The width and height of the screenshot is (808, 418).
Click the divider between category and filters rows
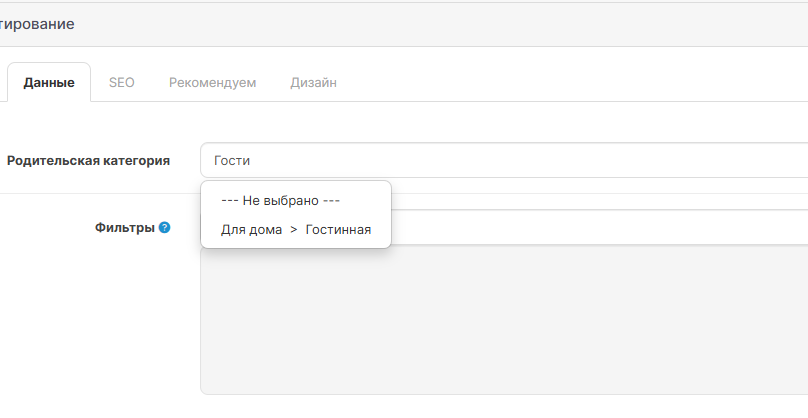(100, 193)
